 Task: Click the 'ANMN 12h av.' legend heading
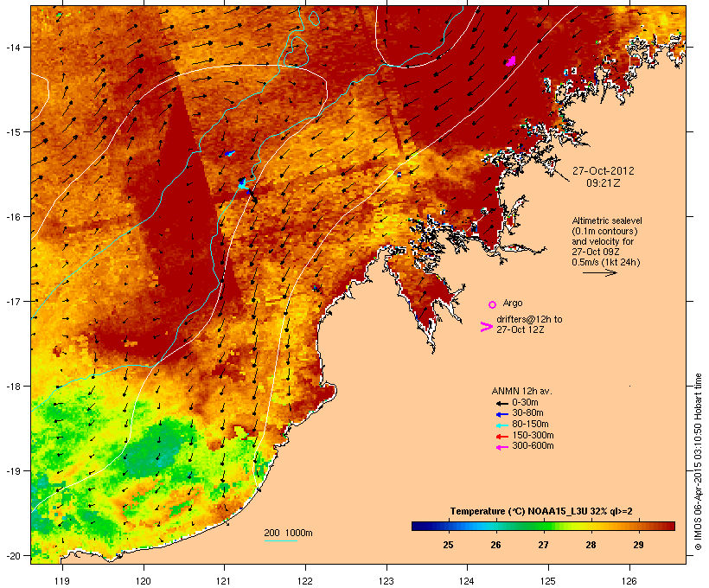[x=521, y=391]
